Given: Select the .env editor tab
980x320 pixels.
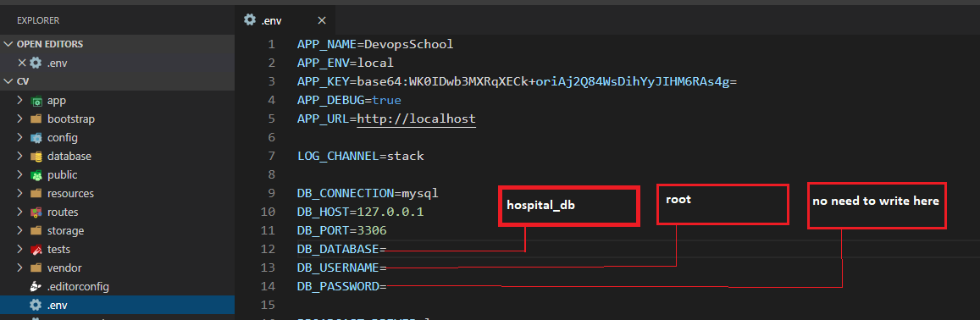Looking at the screenshot, I should coord(285,20).
